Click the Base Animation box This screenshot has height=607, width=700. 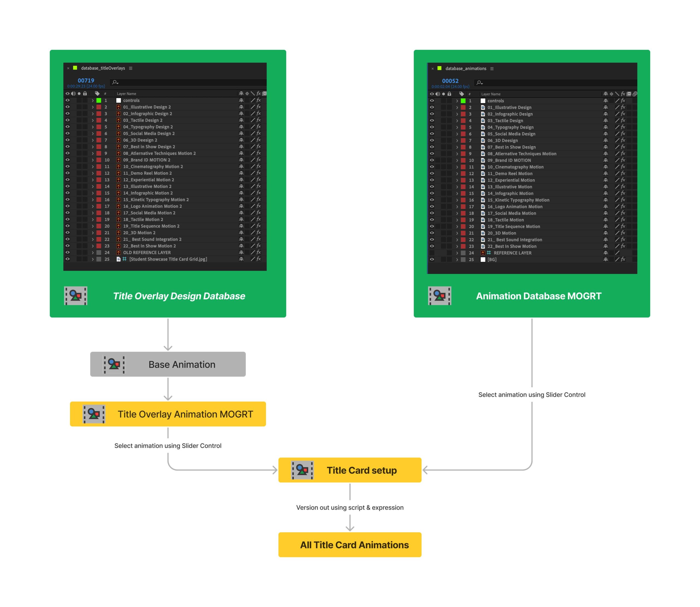168,364
